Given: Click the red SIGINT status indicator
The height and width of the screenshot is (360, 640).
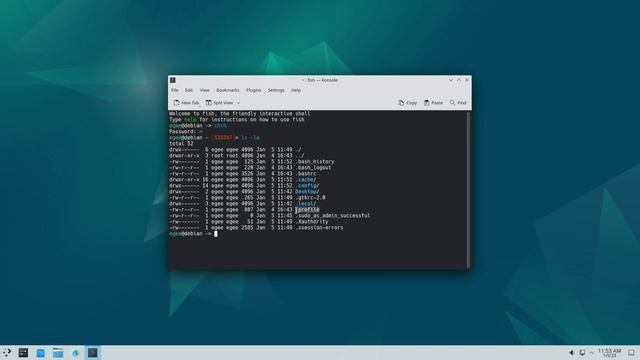Looking at the screenshot, I should pyautogui.click(x=224, y=138).
